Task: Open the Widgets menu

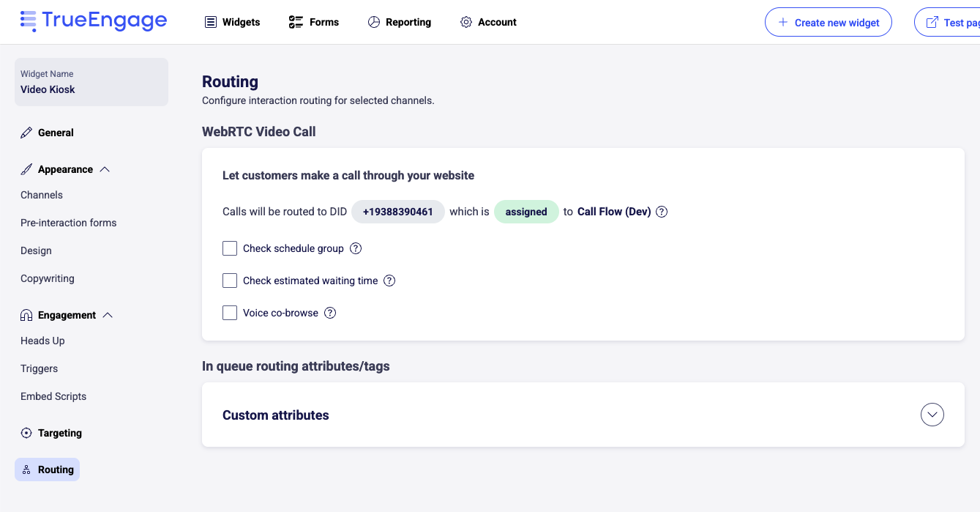Action: [x=232, y=22]
